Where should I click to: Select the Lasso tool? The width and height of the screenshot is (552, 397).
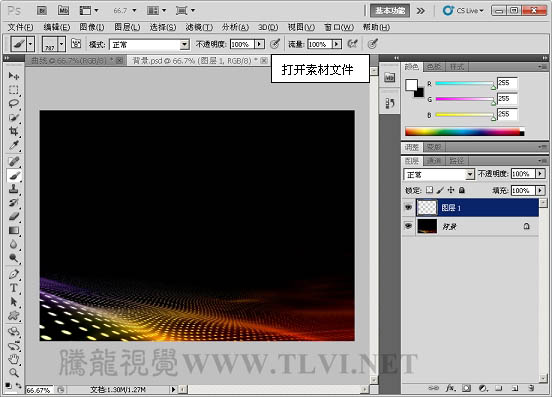[x=14, y=103]
